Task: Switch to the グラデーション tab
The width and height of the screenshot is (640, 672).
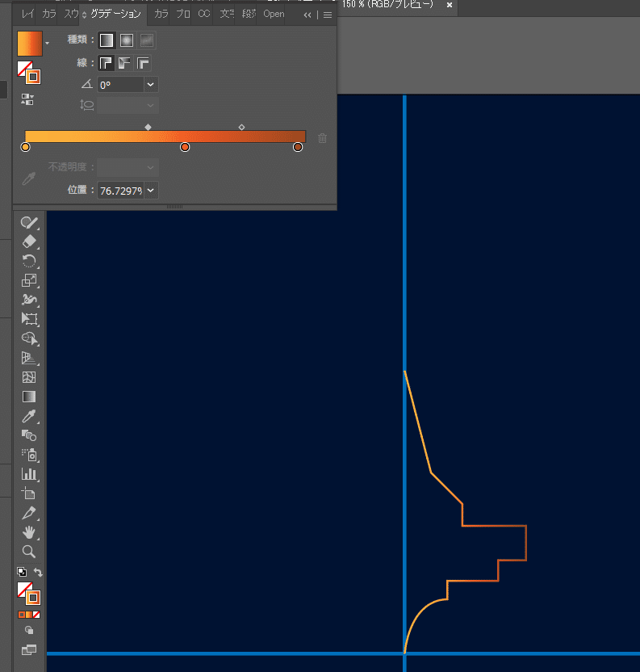Action: (x=115, y=15)
